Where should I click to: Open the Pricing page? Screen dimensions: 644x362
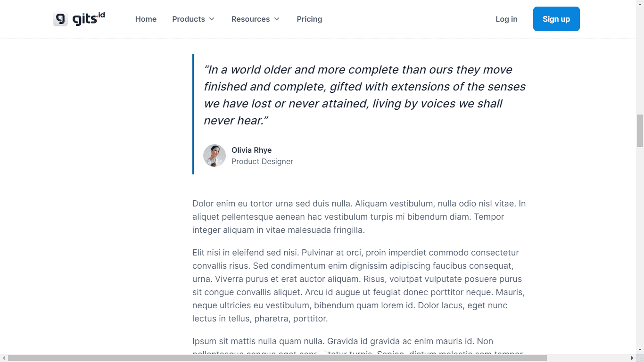(309, 19)
